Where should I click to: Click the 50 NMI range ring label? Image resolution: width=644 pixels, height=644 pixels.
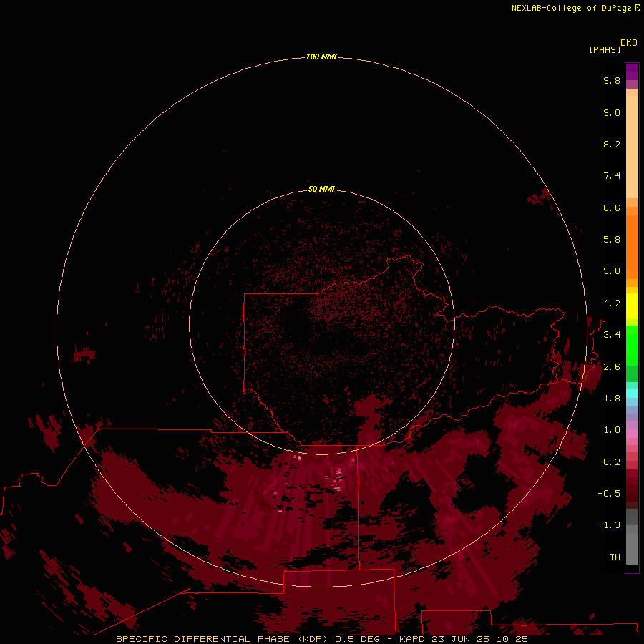coord(321,189)
